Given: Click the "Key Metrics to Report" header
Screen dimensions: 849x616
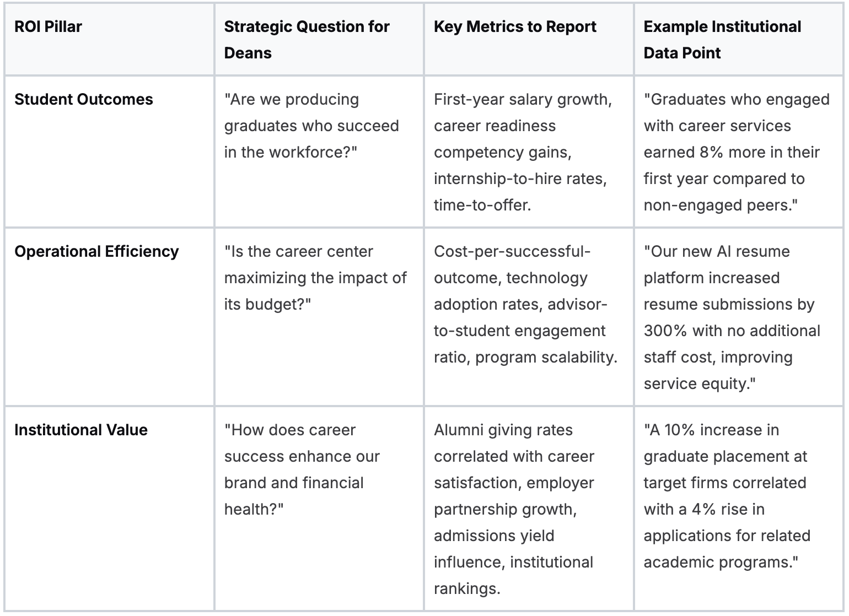Looking at the screenshot, I should (x=515, y=26).
